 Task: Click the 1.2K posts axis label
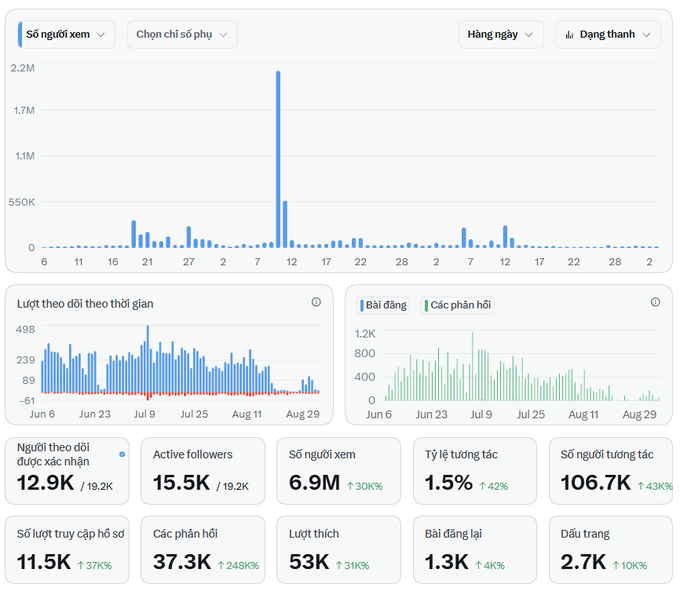pyautogui.click(x=365, y=334)
